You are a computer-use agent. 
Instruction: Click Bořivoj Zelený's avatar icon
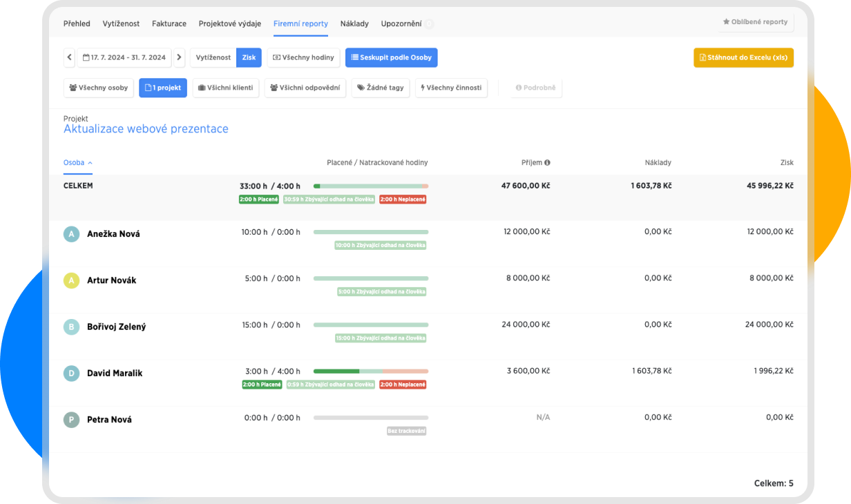pos(71,327)
